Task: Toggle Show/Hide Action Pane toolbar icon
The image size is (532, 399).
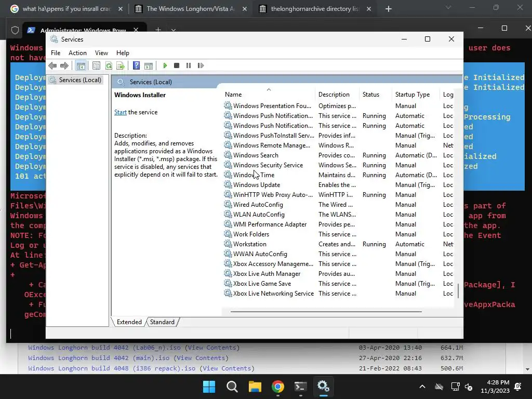Action: 149,65
